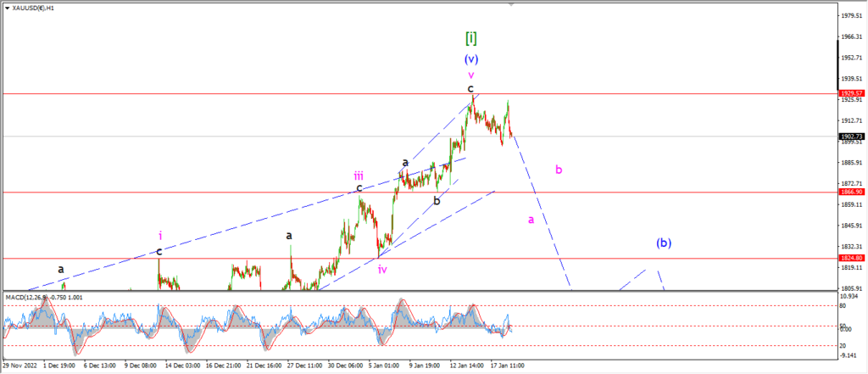
Task: Select the blue (b) projection label
Action: 664,243
